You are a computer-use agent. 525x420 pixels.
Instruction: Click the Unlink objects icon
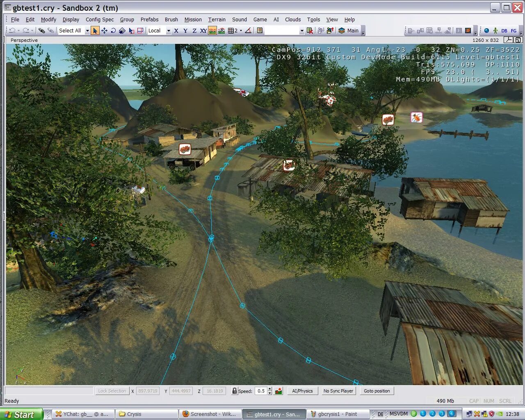[50, 31]
